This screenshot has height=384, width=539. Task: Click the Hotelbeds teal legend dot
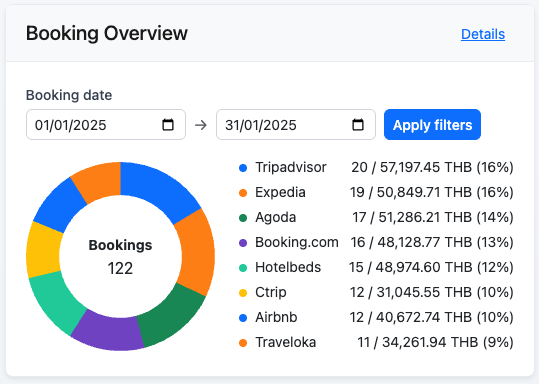click(243, 268)
